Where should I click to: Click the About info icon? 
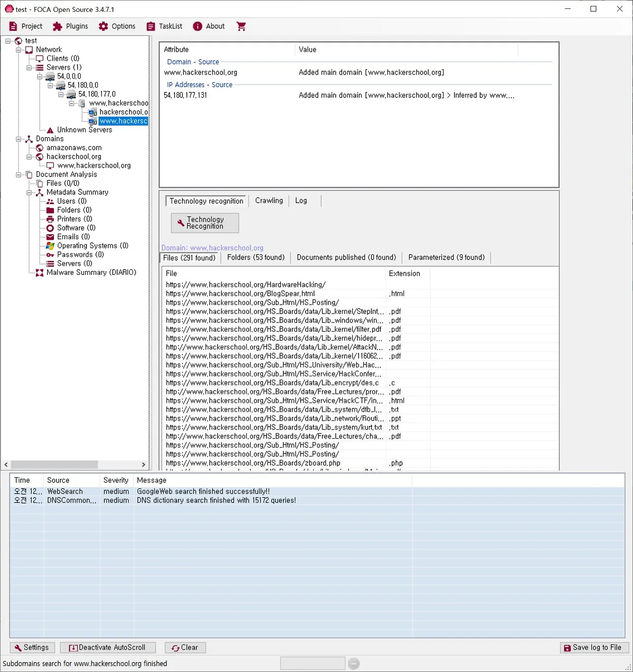[x=197, y=26]
